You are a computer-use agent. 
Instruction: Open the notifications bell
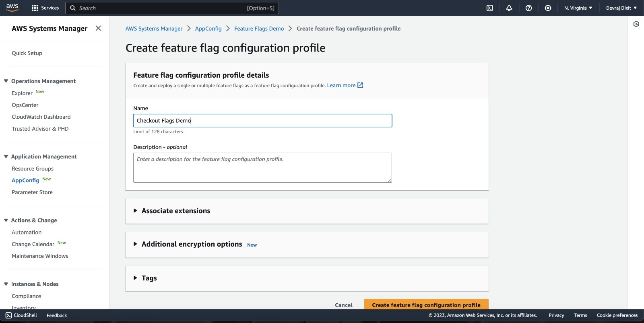click(509, 8)
